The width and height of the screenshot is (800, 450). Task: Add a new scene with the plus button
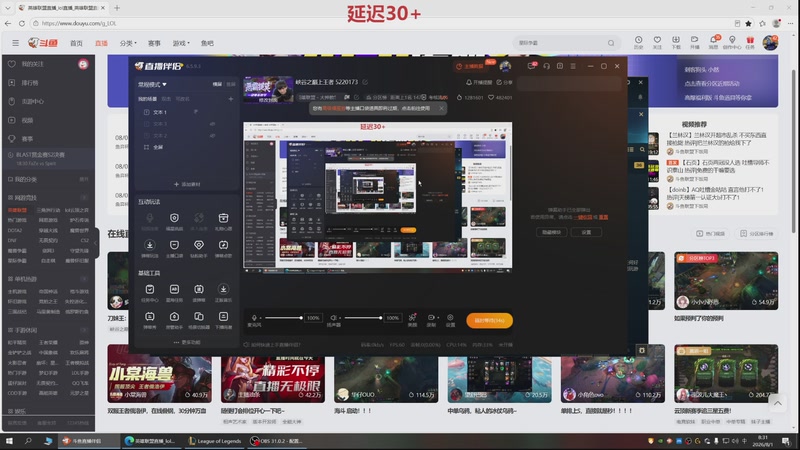coord(231,98)
